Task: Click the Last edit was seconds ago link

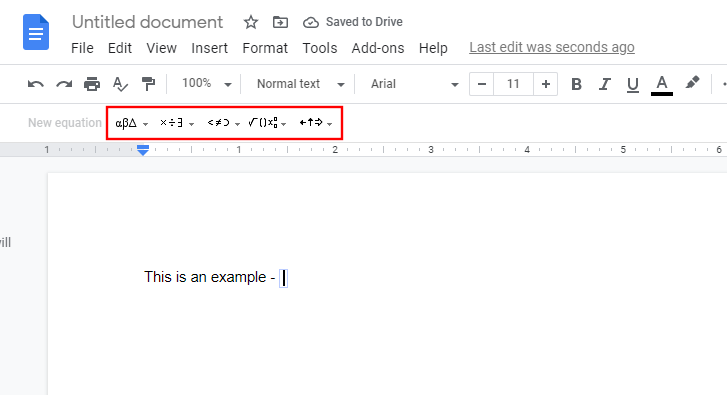Action: click(x=552, y=47)
